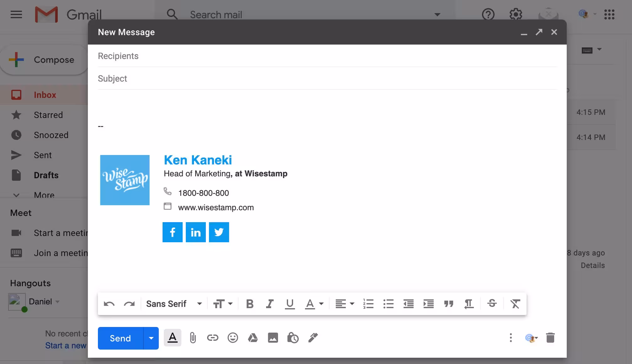Image resolution: width=632 pixels, height=364 pixels.
Task: Open the text size dropdown
Action: [223, 304]
